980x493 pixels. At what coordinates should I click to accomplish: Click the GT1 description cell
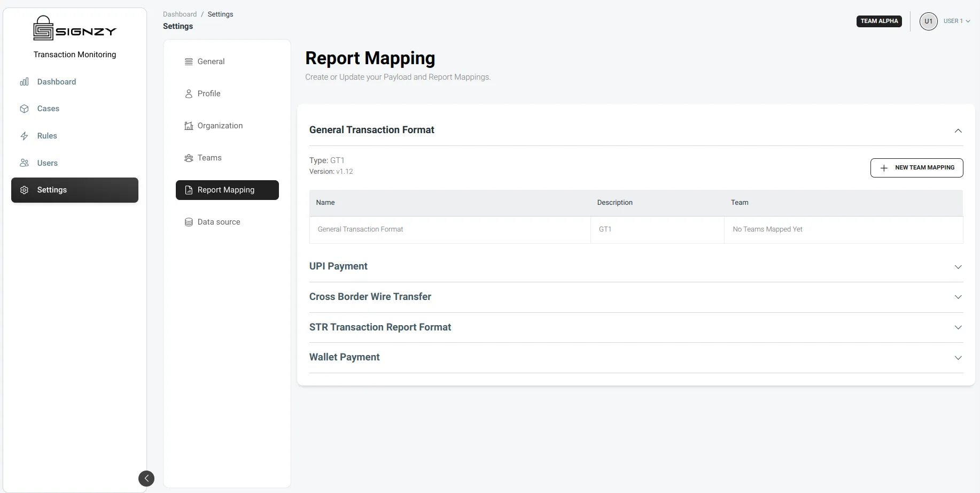click(657, 229)
